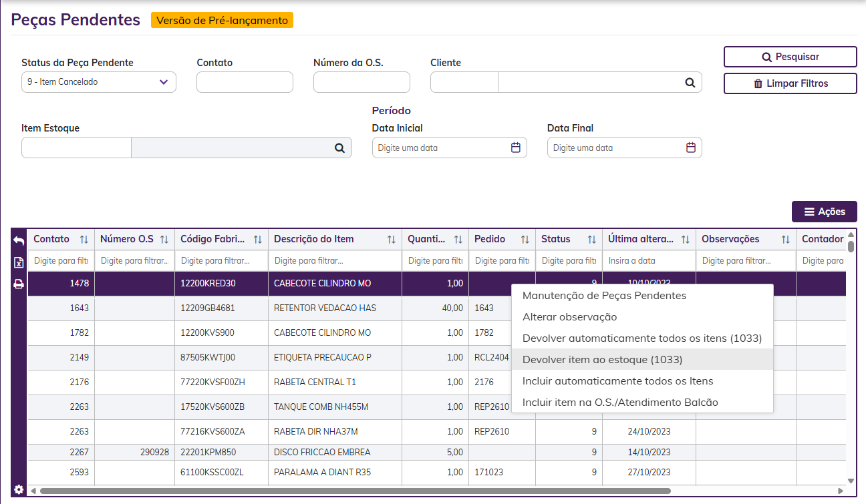This screenshot has height=504, width=866.
Task: Open the Data Inicial calendar picker
Action: point(515,148)
